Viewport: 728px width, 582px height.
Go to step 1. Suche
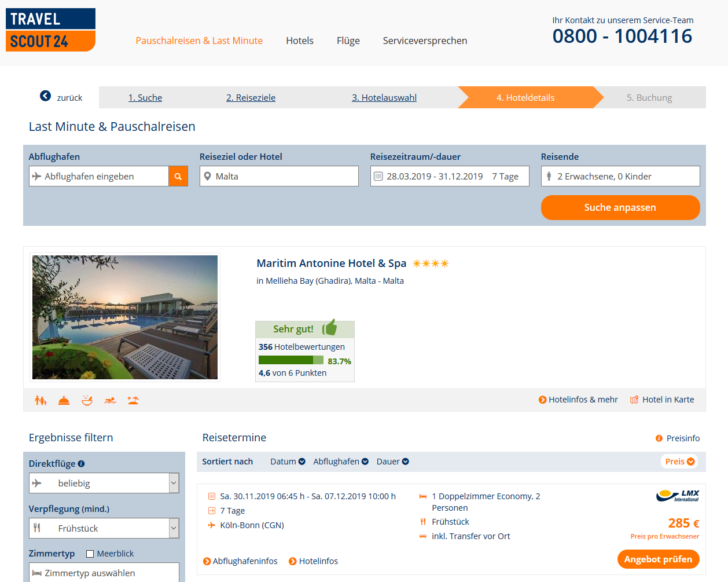[x=145, y=97]
